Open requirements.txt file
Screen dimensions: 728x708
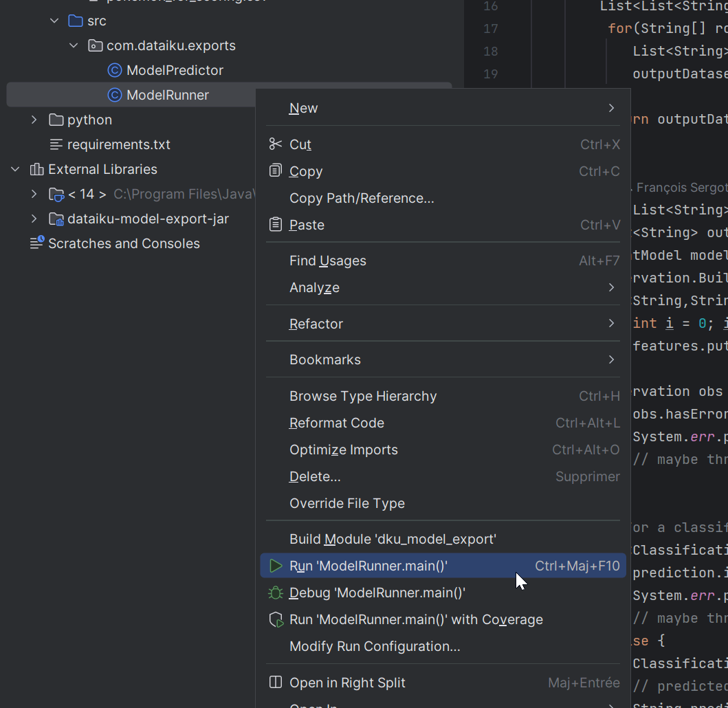click(118, 144)
